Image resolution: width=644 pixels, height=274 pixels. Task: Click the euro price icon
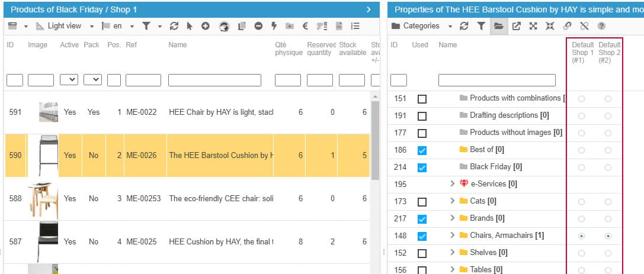point(305,26)
